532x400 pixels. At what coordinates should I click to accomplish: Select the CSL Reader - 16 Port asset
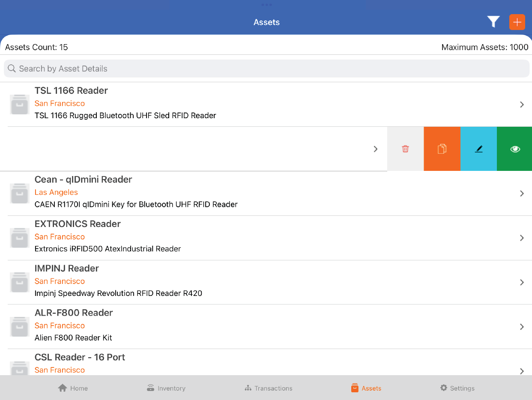[x=80, y=357]
